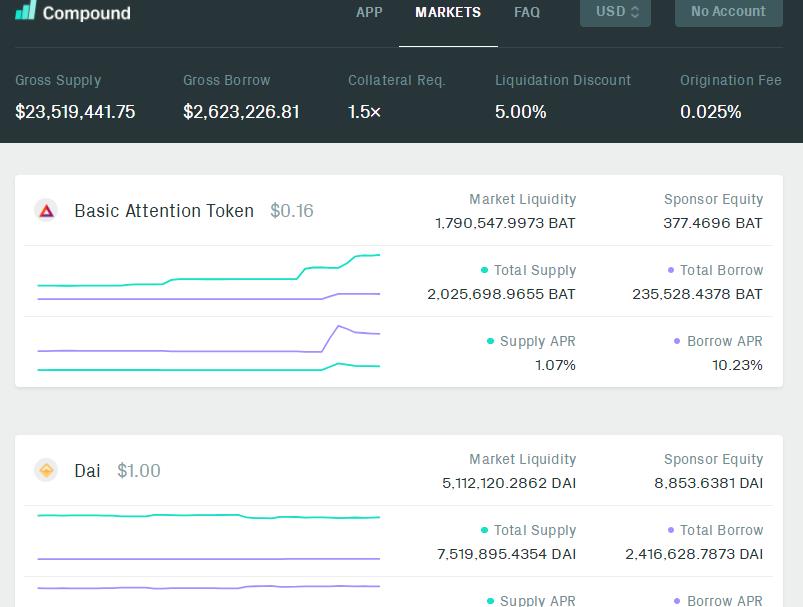This screenshot has width=803, height=607.
Task: Click BAT Total Borrow 235,528.4378 BAT
Action: (x=698, y=294)
